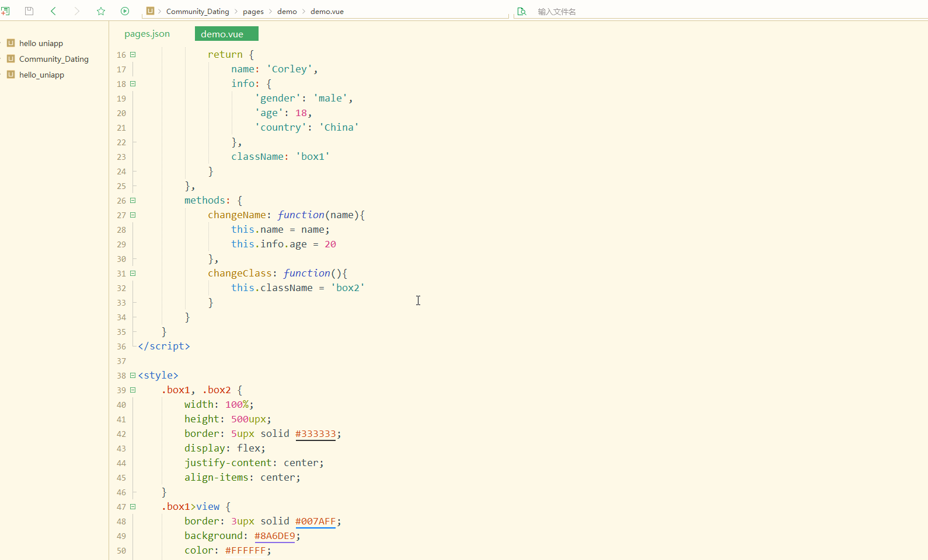Viewport: 928px width, 560px height.
Task: Click the #333333 color value
Action: coord(316,434)
